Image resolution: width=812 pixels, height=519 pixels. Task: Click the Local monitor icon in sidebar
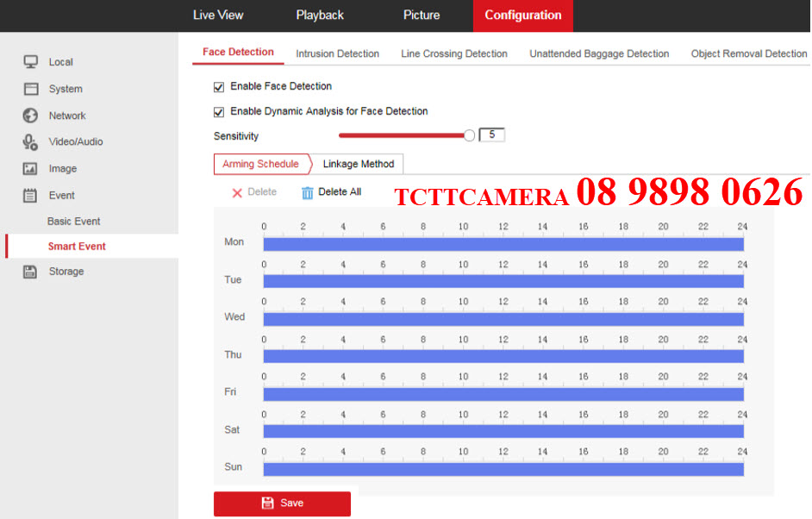[x=31, y=62]
